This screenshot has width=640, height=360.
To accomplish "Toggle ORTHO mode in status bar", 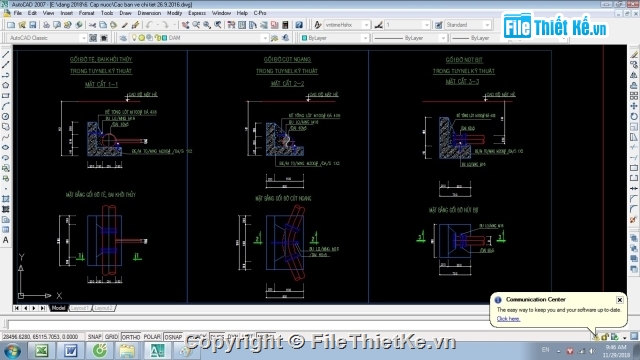I will click(x=131, y=337).
